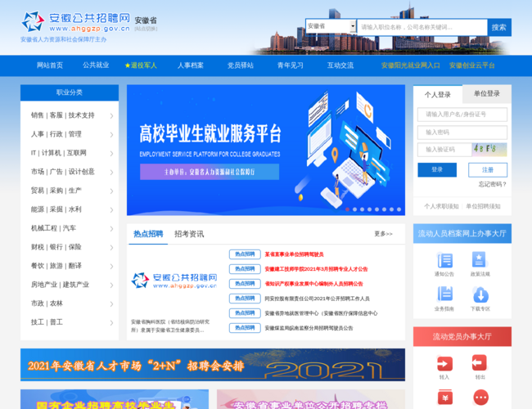Click the 转出 transfer-out icon
Image resolution: width=532 pixels, height=409 pixels.
479,363
